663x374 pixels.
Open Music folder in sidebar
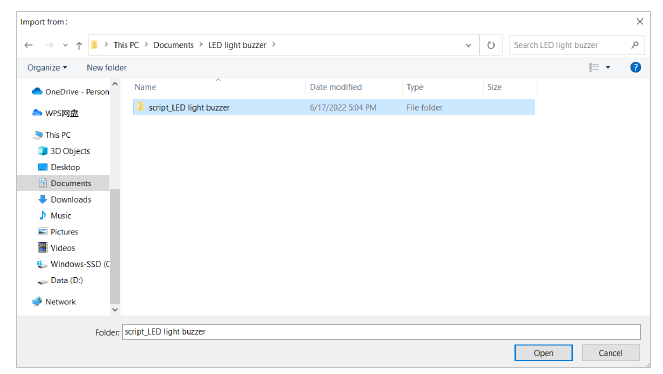coord(55,216)
